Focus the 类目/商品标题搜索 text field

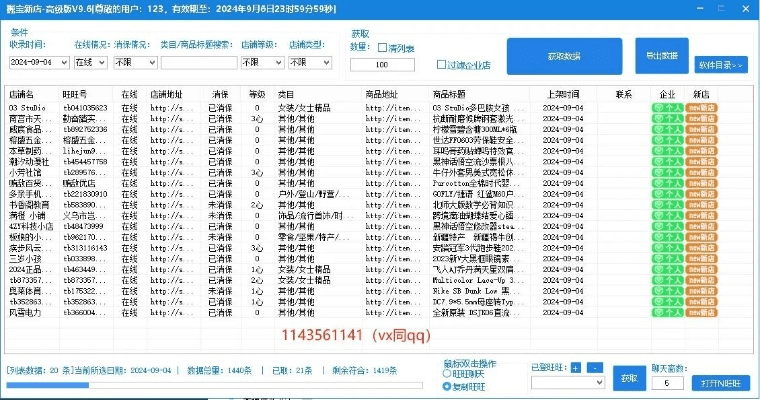pos(199,63)
